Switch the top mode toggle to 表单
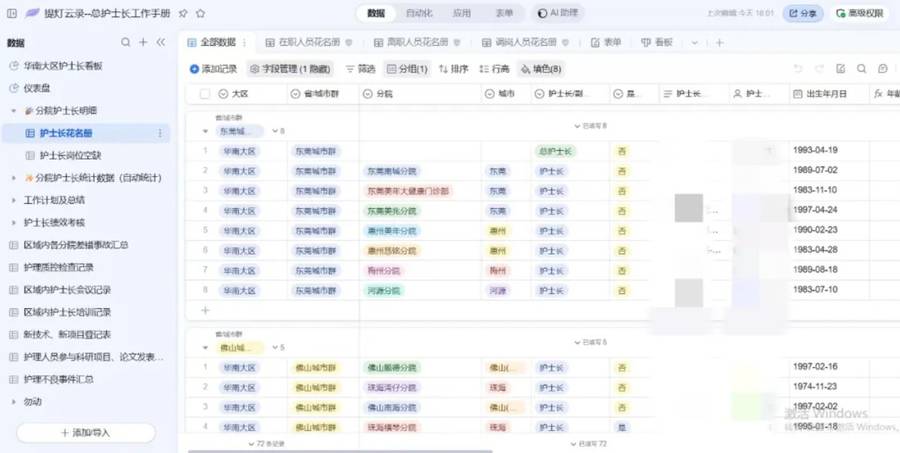The image size is (900, 453). 504,14
